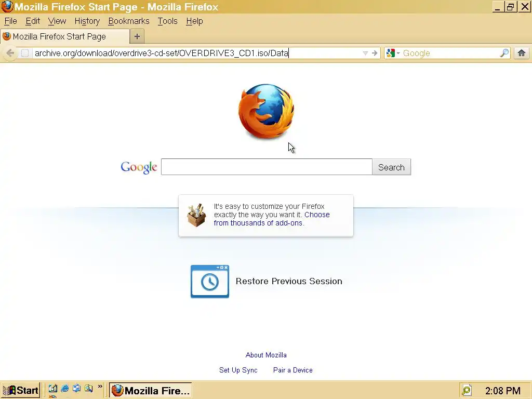Click Firefox icon in window title bar
Screen dimensions: 532x399
[x=7, y=6]
